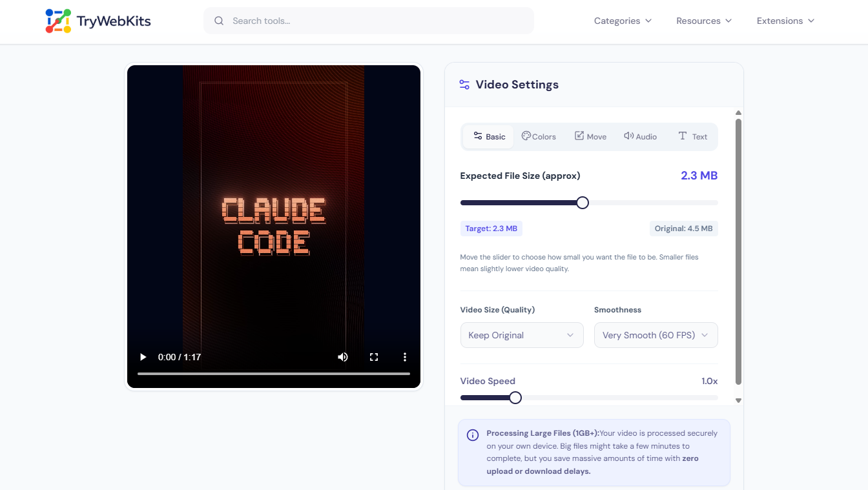
Task: Mute the video with the volume icon
Action: (342, 356)
